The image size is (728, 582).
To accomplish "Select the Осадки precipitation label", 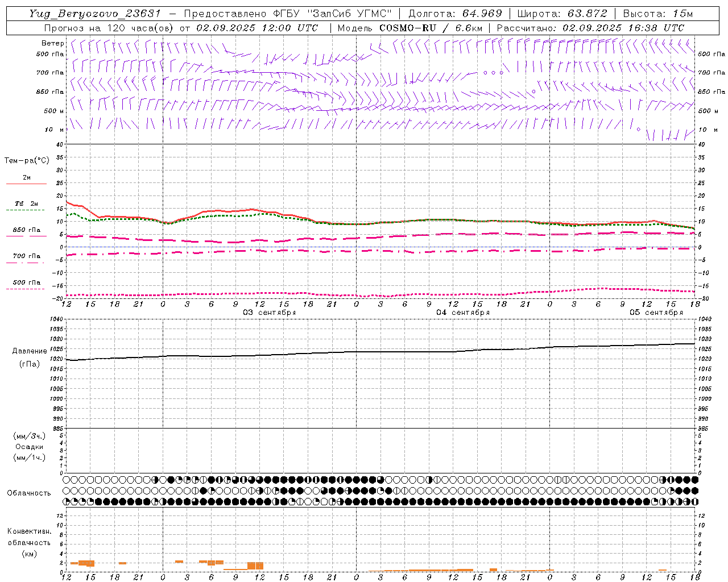I will [30, 447].
